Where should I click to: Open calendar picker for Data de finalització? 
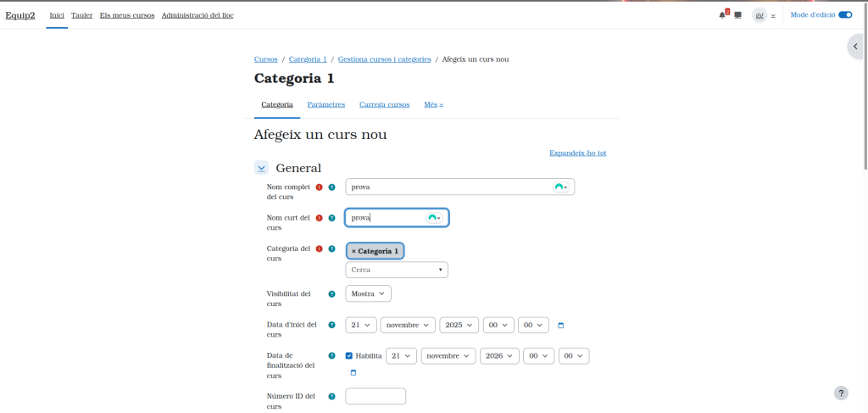tap(353, 372)
